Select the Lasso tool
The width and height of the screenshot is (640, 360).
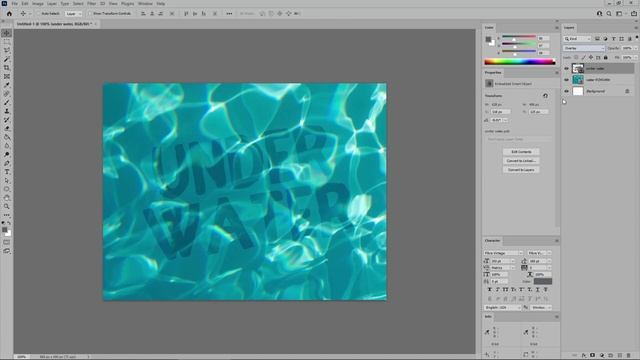(7, 50)
